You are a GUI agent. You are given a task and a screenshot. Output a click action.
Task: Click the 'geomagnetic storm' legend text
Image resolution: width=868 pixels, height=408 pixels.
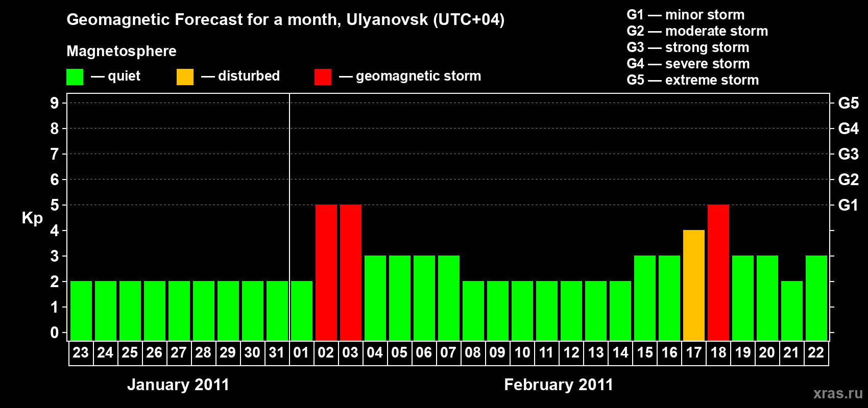tap(419, 76)
